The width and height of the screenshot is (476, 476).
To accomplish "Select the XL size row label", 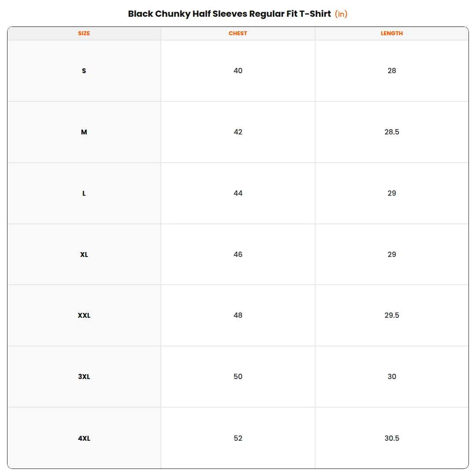I will point(84,255).
